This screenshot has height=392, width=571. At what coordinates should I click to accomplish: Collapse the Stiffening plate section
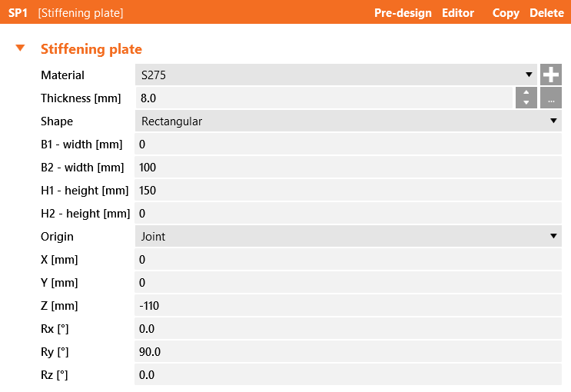tap(22, 48)
